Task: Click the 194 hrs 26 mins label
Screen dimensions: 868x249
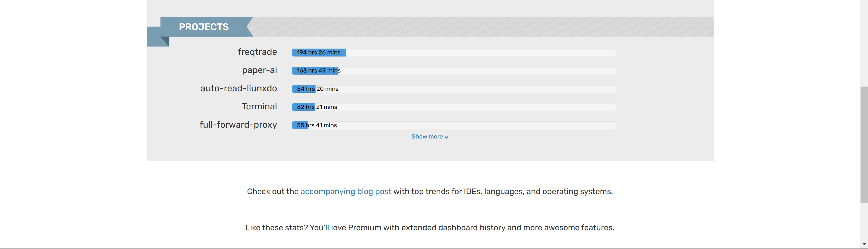Action: (x=318, y=52)
